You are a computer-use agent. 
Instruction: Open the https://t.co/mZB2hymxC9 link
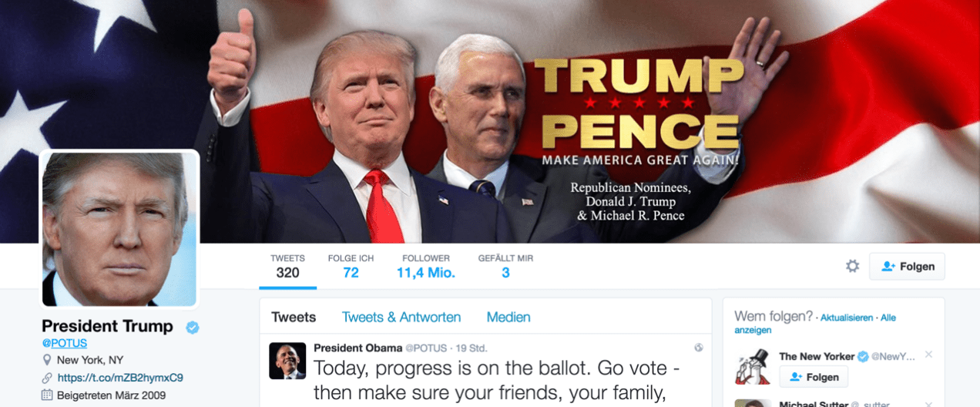point(120,378)
